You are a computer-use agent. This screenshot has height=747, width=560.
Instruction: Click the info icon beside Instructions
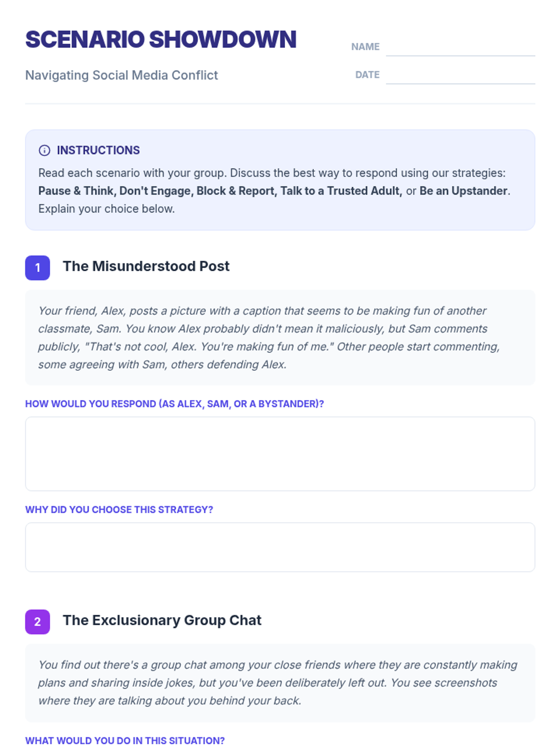tap(44, 150)
